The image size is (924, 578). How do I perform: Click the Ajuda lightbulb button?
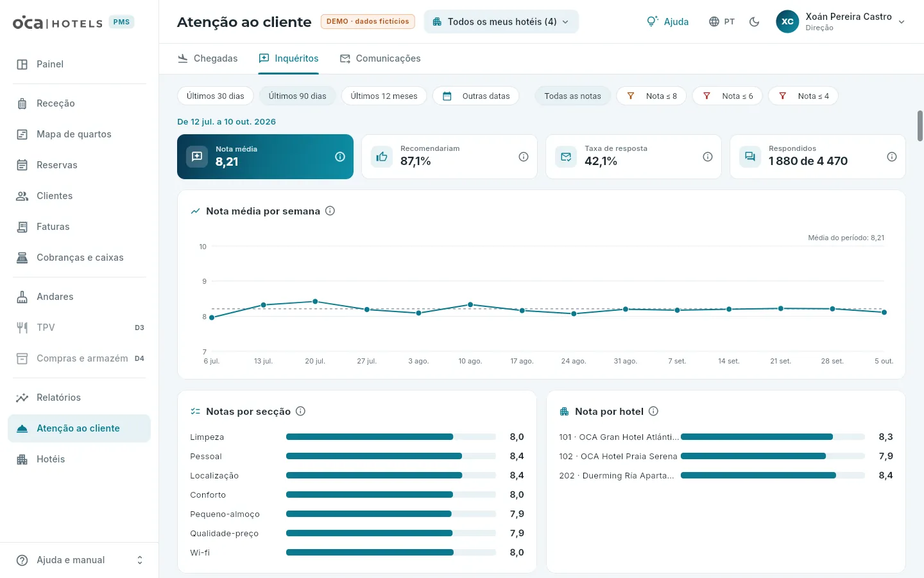(668, 22)
